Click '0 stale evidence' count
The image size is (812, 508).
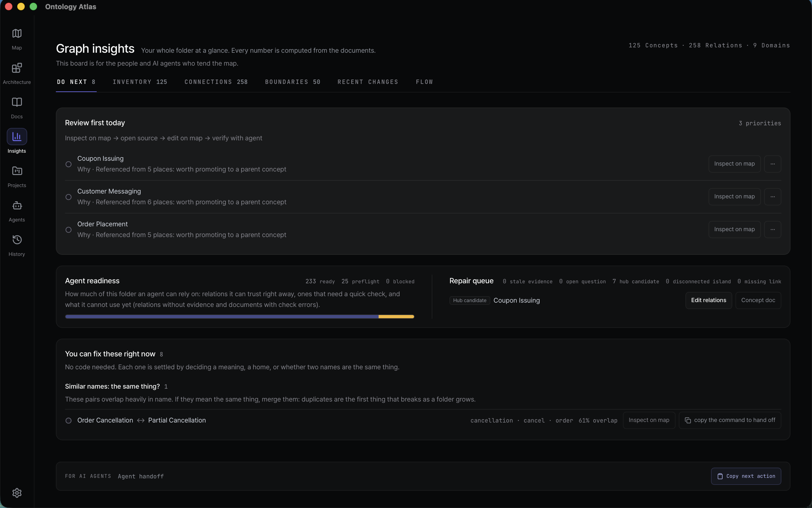[x=527, y=282]
